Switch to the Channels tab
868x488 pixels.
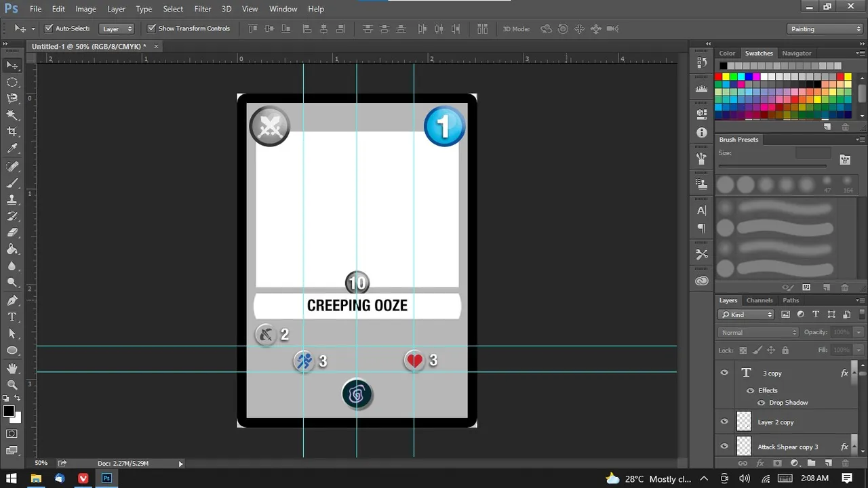[x=759, y=300]
